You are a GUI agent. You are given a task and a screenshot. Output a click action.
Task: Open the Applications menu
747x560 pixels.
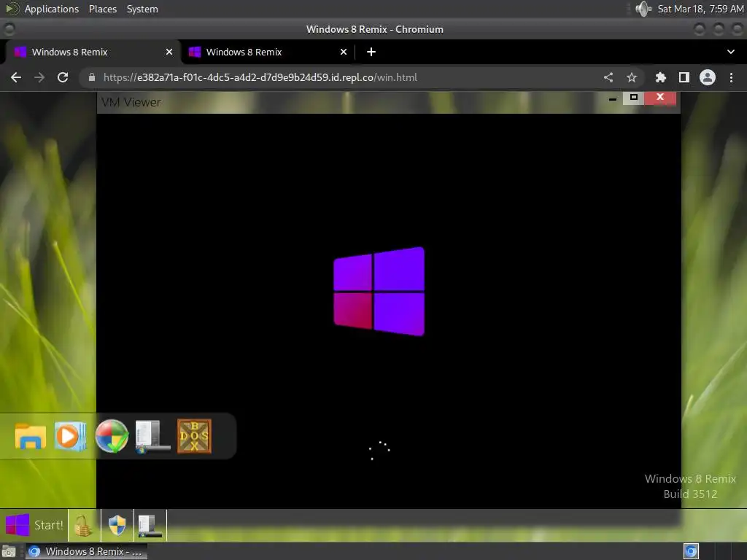[52, 9]
